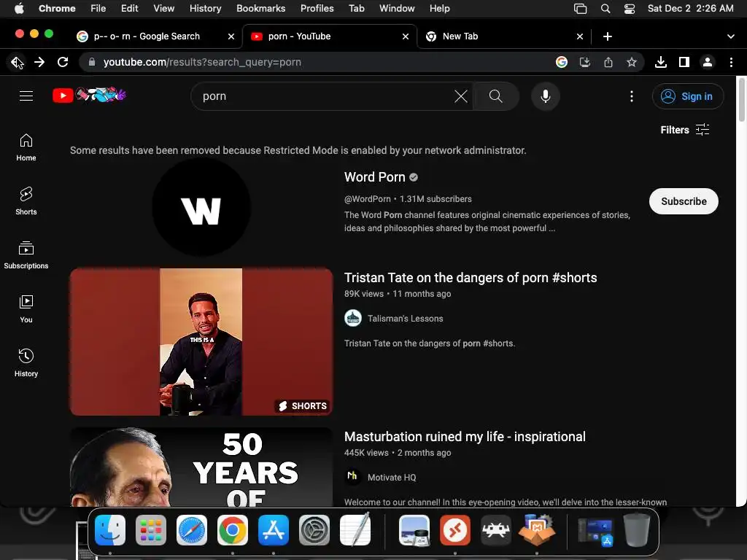The image size is (747, 560).
Task: View site info via the lock icon
Action: (92, 62)
